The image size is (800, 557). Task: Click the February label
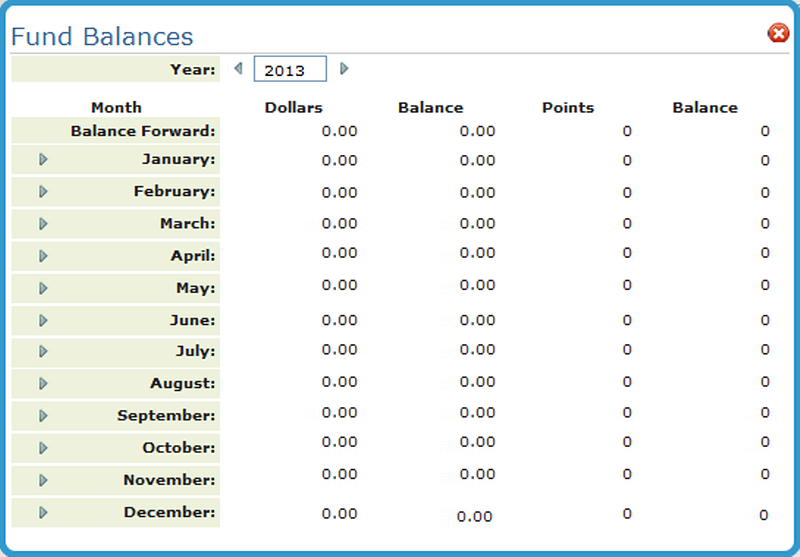click(174, 191)
